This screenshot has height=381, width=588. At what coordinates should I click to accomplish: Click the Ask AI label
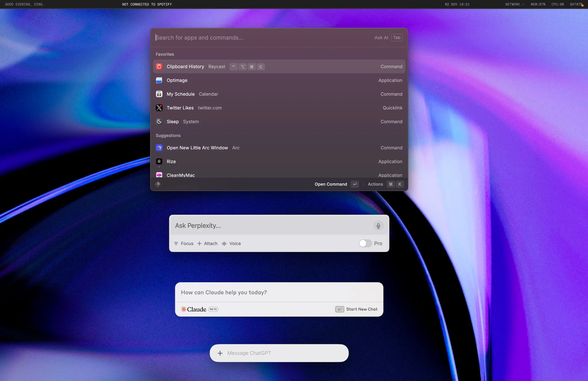click(381, 38)
